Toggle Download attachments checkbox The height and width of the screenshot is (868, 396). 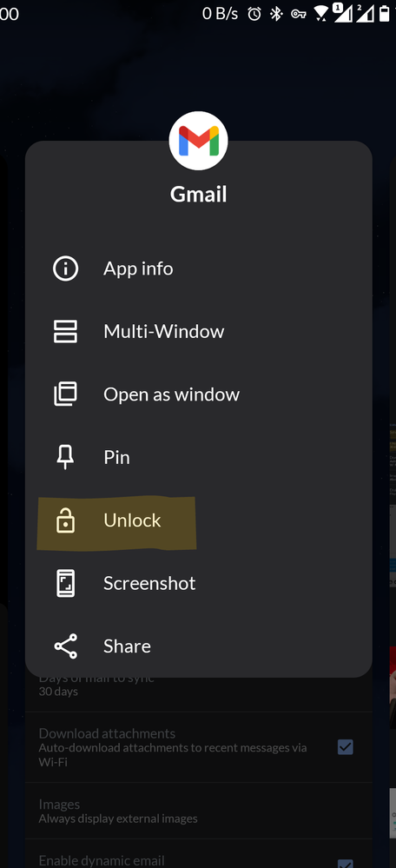pos(346,747)
